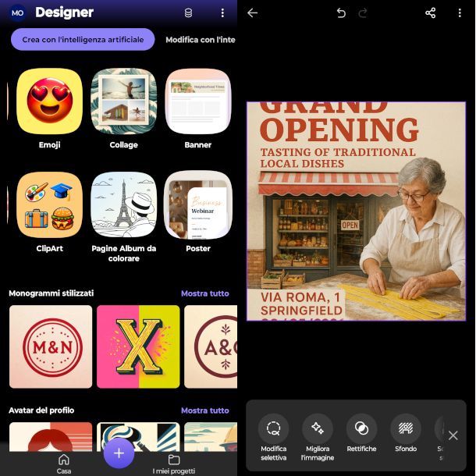Image resolution: width=476 pixels, height=476 pixels.
Task: Click the Avatar del profilo heading
Action: [41, 410]
